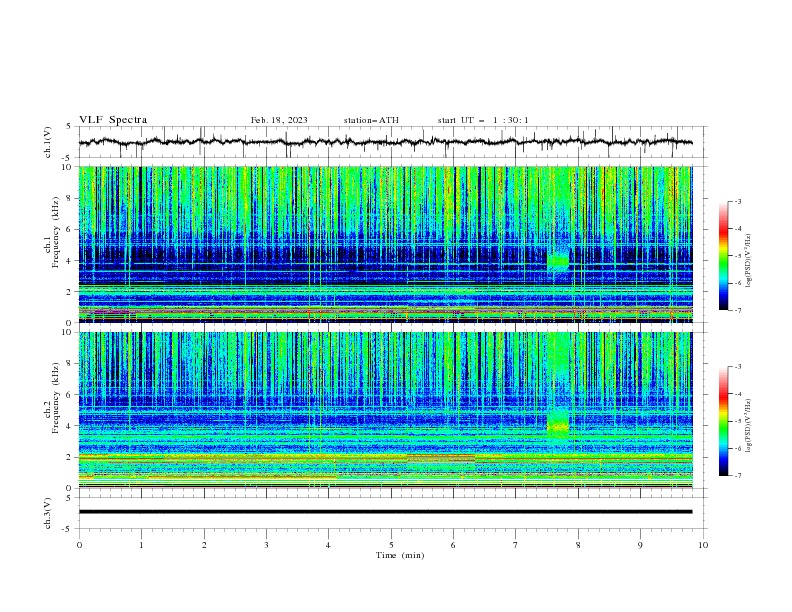
Task: Click the lower color bar 'log(PSD)(V²/Hz)' label
Action: [749, 425]
